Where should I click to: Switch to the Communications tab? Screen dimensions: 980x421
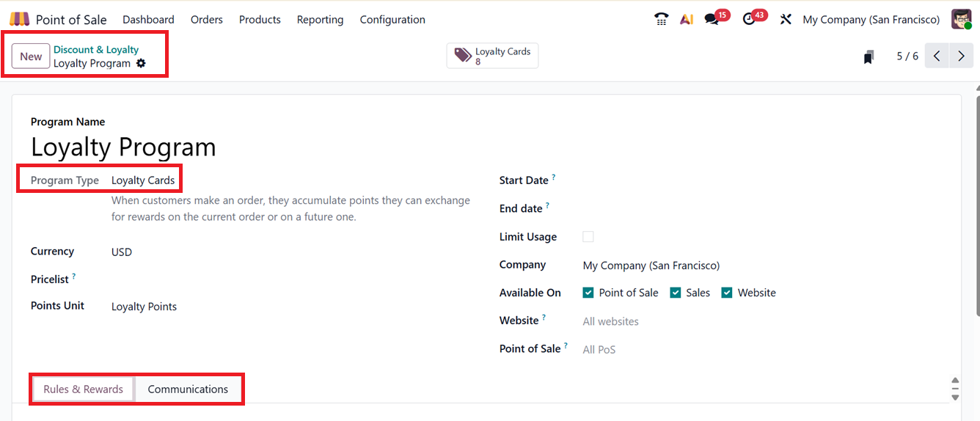[188, 389]
